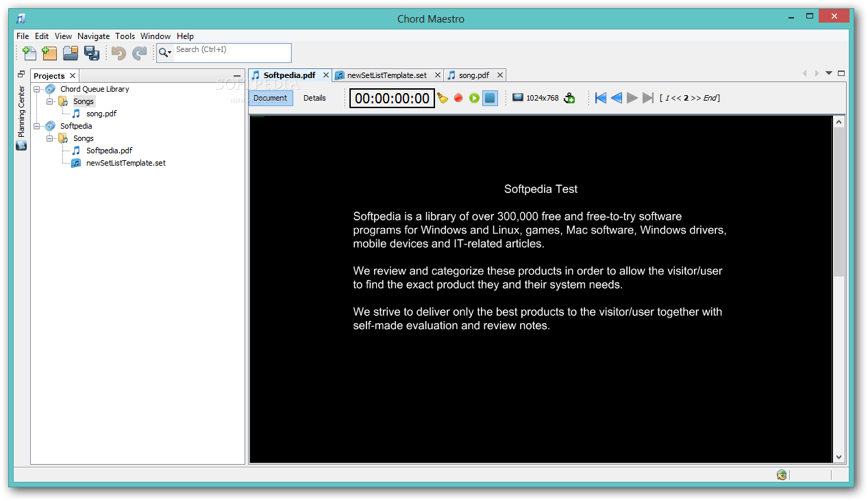Click the set list icon beside newSetListTemplate.set in tree
Viewport: 868px width, 501px height.
tap(76, 163)
